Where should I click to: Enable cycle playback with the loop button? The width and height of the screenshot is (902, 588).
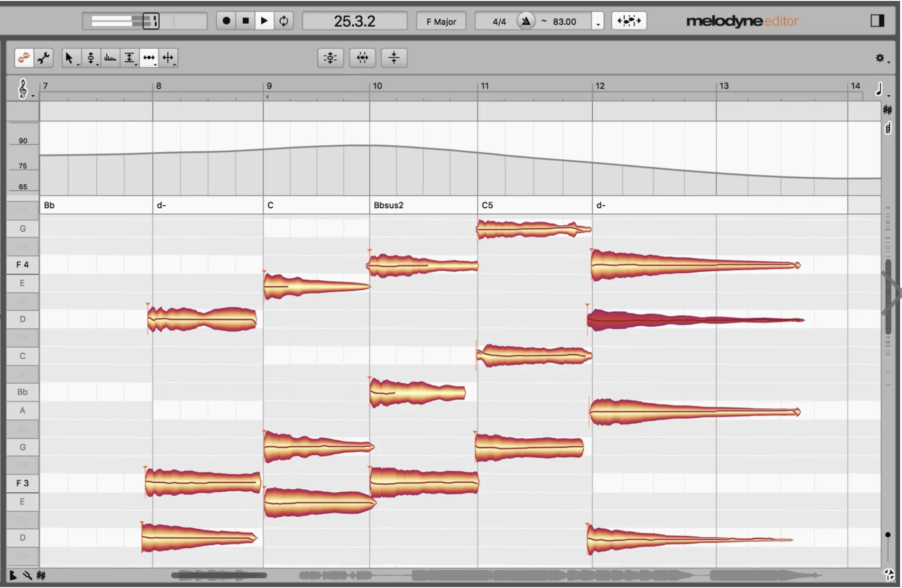284,20
